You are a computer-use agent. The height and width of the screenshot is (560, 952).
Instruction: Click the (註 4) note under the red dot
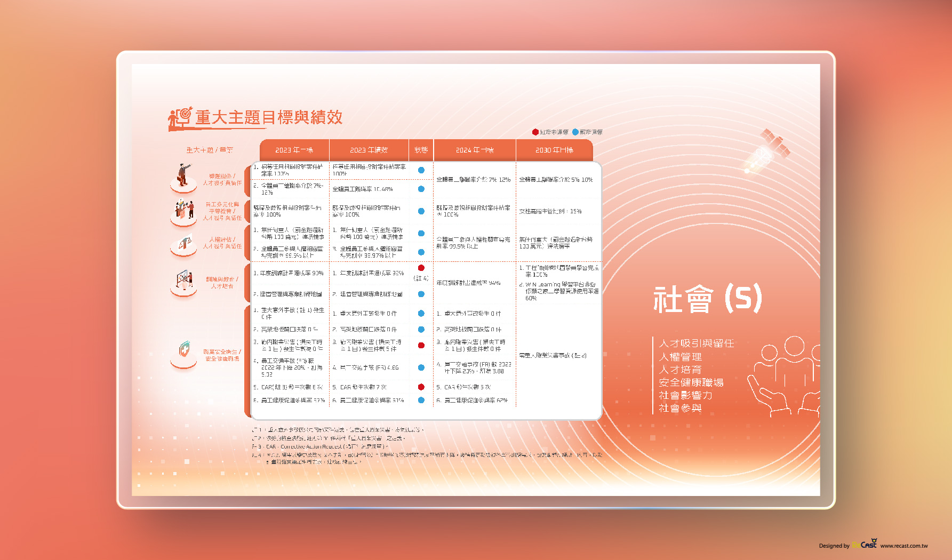coord(421,278)
